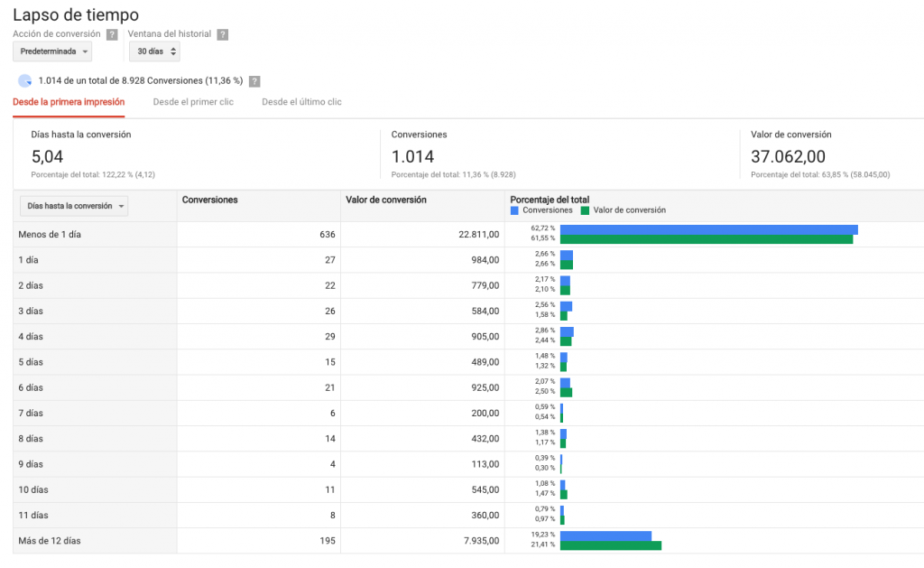Screen dimensions: 924x568
Task: Click the green bar for Más de 12 días
Action: coord(611,545)
